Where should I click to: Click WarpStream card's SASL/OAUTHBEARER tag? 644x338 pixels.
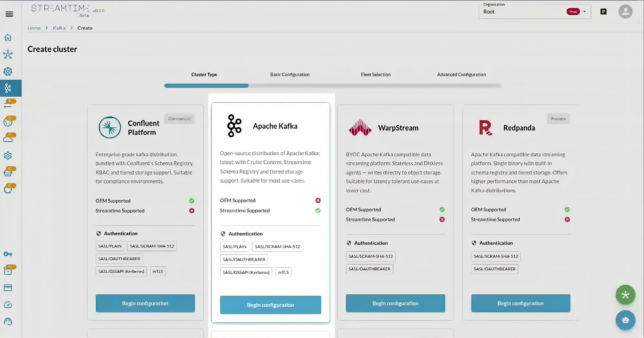(x=369, y=269)
